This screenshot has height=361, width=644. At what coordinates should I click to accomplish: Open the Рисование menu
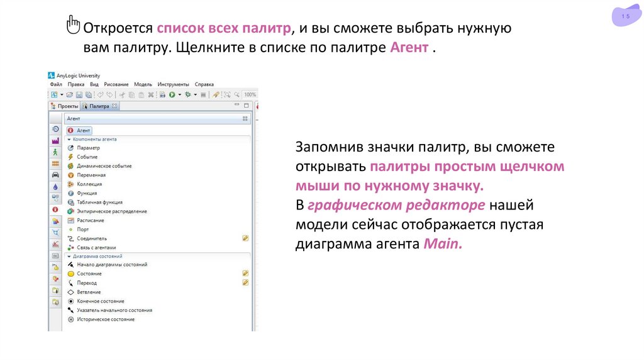pos(116,84)
